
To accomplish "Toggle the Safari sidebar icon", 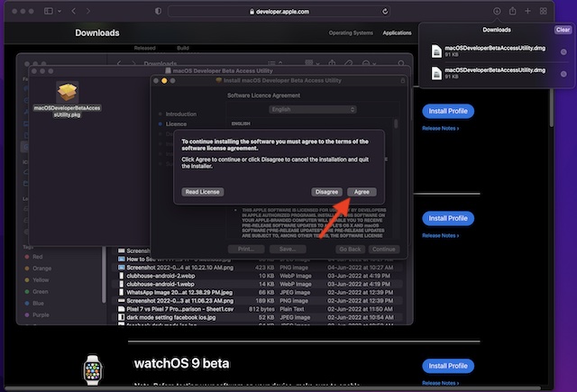I will pyautogui.click(x=48, y=12).
